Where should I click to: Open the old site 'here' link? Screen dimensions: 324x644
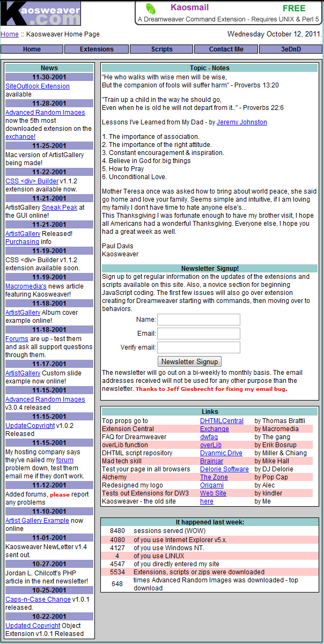click(x=207, y=501)
